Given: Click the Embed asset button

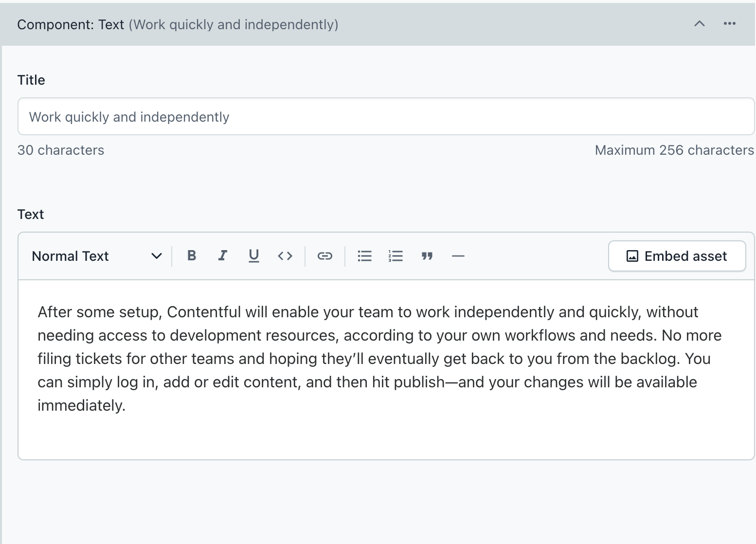Looking at the screenshot, I should [x=676, y=255].
